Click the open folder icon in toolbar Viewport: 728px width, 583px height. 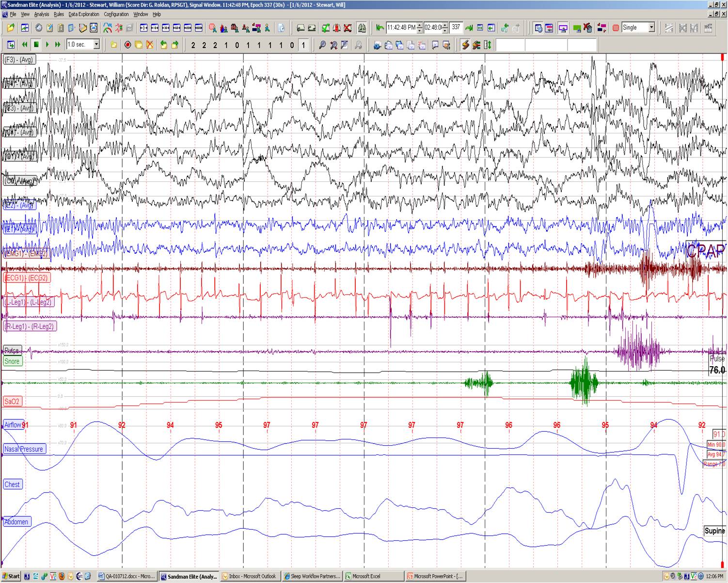pyautogui.click(x=10, y=28)
